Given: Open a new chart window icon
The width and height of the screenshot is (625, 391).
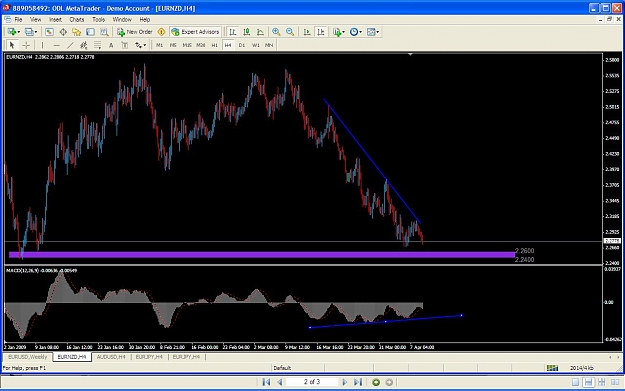Looking at the screenshot, I should click(12, 32).
